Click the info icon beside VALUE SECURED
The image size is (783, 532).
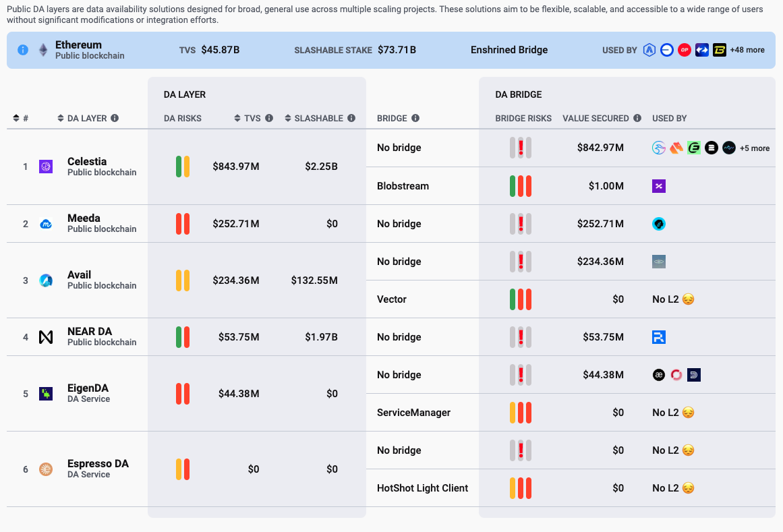pyautogui.click(x=637, y=118)
